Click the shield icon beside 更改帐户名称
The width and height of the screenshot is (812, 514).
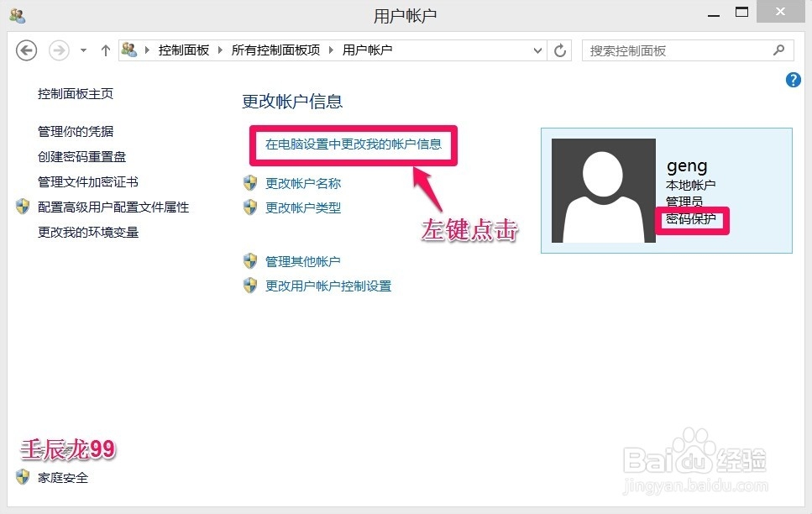pyautogui.click(x=250, y=182)
